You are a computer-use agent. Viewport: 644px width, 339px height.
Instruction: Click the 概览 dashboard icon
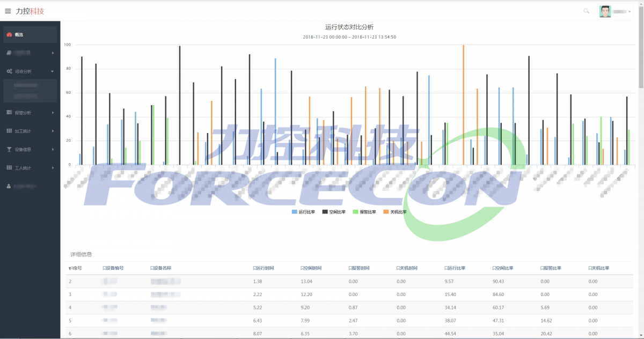tap(9, 35)
